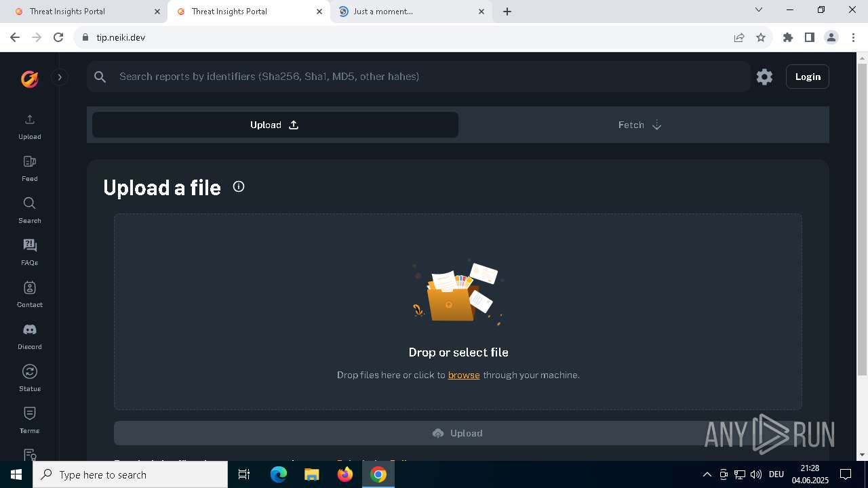Screen dimensions: 868x488
Task: Toggle the browser side panel
Action: pyautogui.click(x=810, y=37)
